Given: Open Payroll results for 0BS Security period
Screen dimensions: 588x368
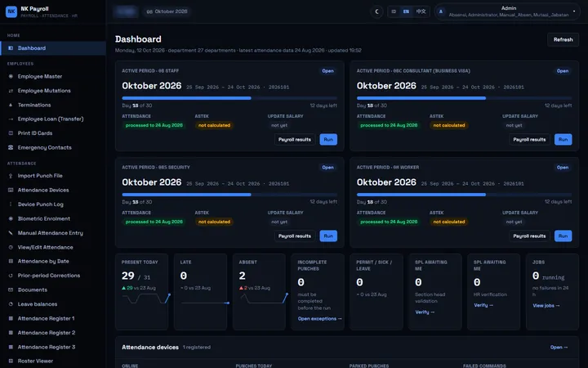Looking at the screenshot, I should pyautogui.click(x=295, y=236).
